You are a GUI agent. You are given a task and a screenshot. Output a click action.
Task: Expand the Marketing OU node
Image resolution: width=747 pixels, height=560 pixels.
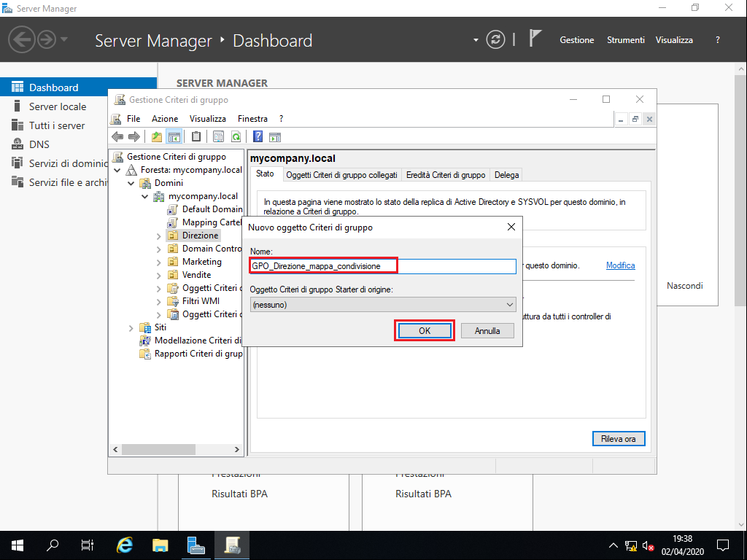tap(158, 262)
